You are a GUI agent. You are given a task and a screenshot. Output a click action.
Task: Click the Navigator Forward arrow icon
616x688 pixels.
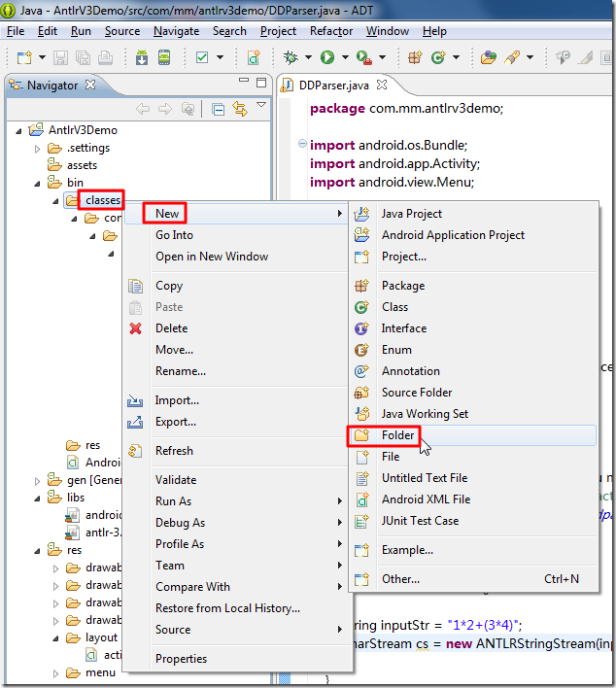[165, 109]
